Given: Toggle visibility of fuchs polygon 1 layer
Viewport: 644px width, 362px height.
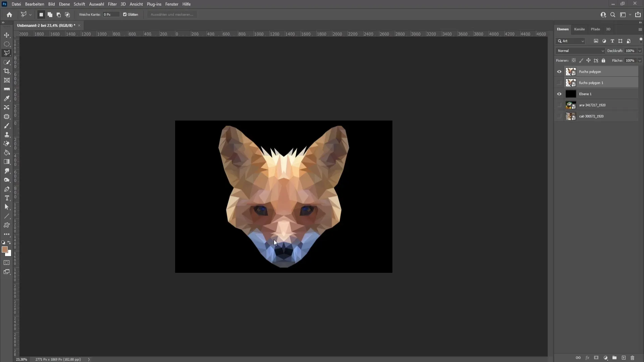Looking at the screenshot, I should point(559,83).
